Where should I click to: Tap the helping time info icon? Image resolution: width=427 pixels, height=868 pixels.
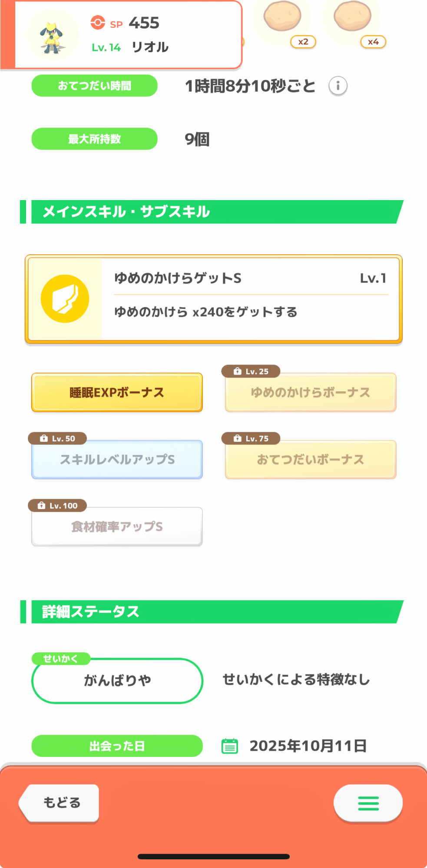[338, 86]
